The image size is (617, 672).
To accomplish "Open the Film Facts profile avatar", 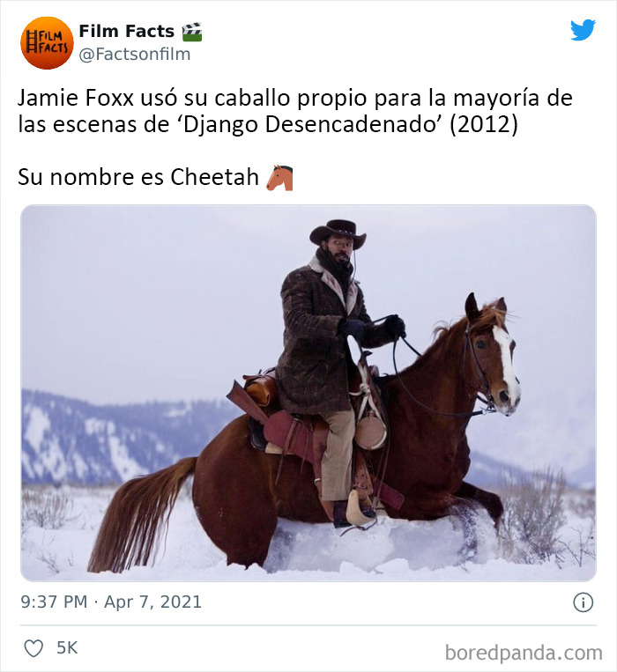I will 47,43.
